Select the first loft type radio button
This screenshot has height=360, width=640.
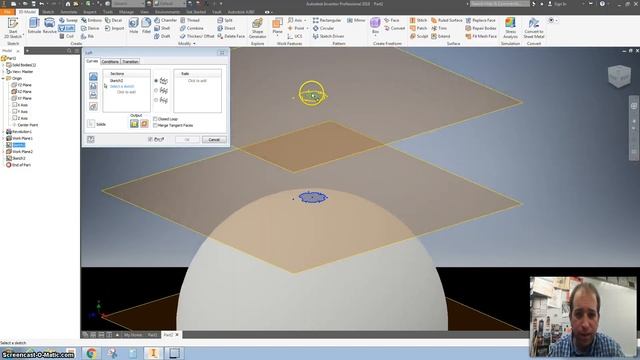click(156, 81)
